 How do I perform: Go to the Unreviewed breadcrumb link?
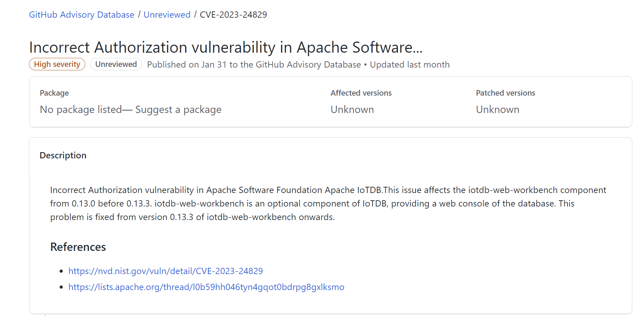[167, 15]
